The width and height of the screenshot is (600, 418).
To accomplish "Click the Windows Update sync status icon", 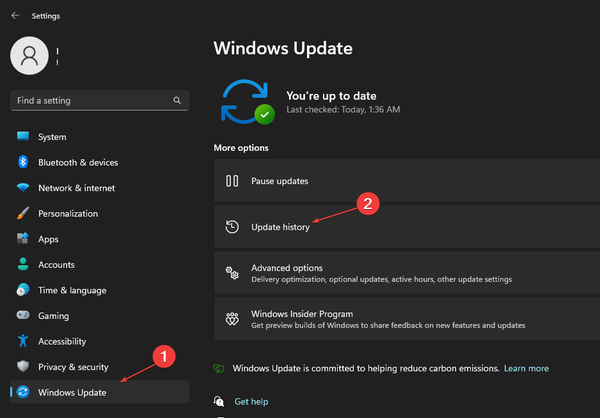I will coord(246,101).
